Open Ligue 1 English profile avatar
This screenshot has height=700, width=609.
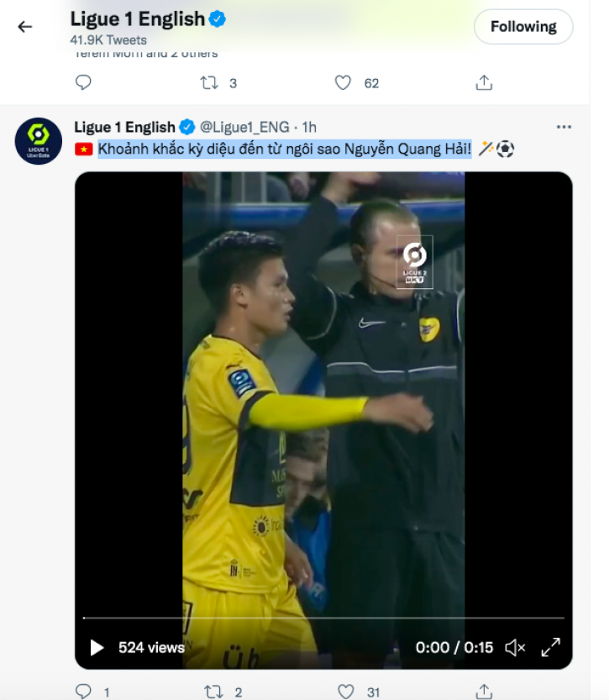click(39, 140)
